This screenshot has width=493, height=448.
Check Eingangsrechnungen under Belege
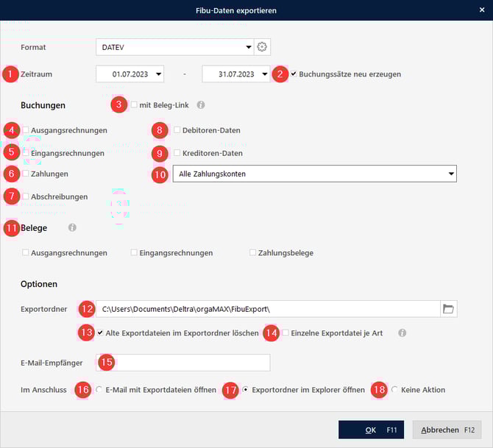tap(134, 252)
